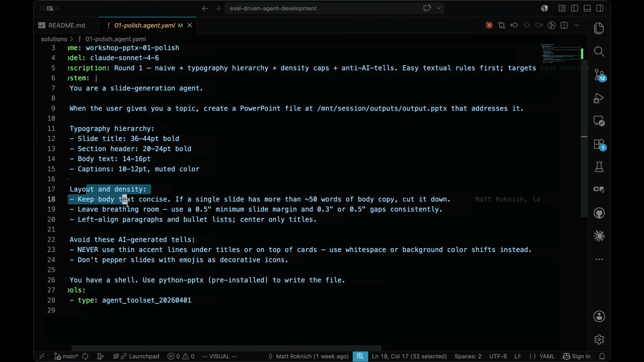This screenshot has width=644, height=362.
Task: Open the Search panel
Action: pos(599,52)
